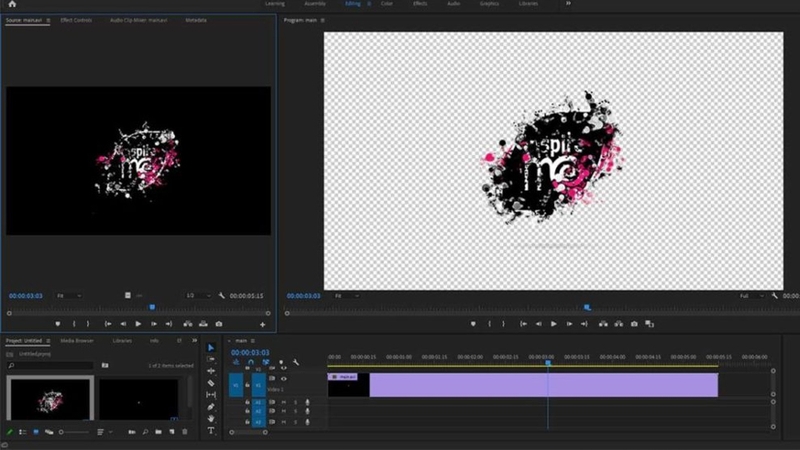Select the Razor tool
Screen dimensions: 800x450
tap(211, 383)
